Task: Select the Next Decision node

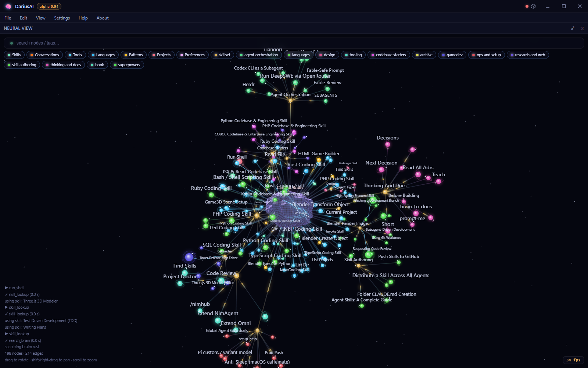Action: 381,170
